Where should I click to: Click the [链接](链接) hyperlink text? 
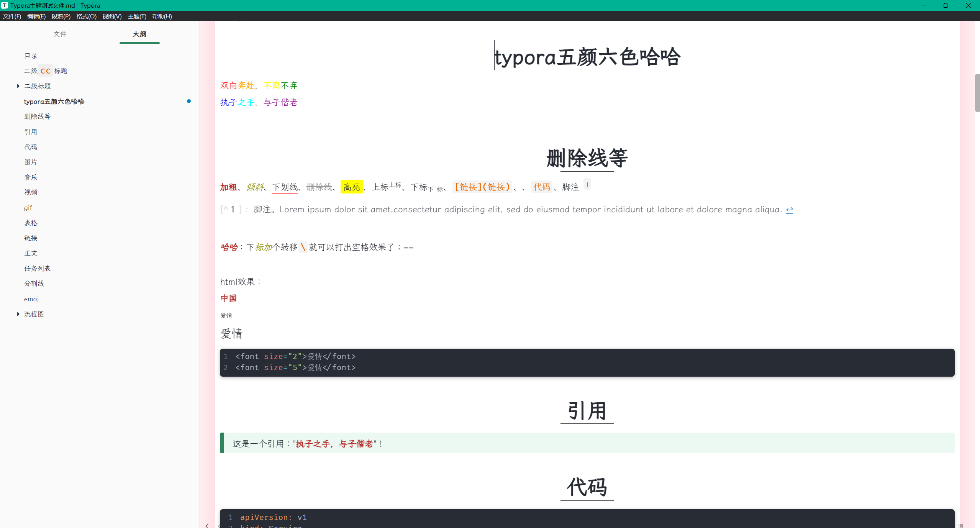[x=482, y=187]
